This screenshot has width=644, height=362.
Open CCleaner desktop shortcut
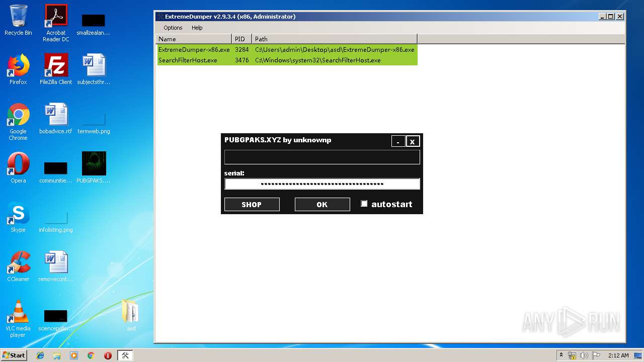pyautogui.click(x=18, y=266)
